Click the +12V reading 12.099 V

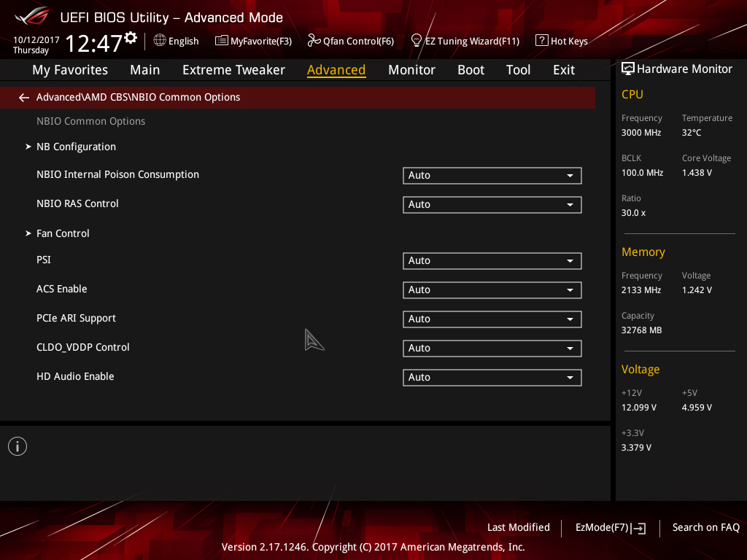638,408
